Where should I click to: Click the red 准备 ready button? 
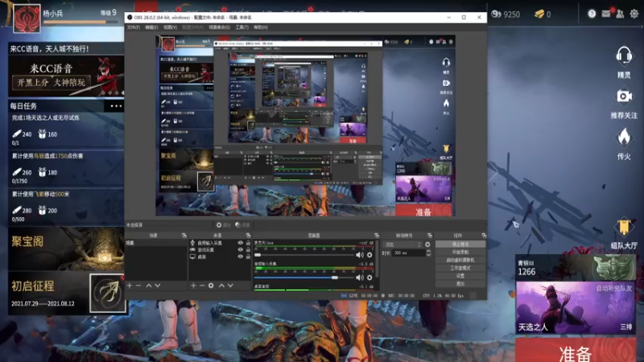(x=575, y=350)
